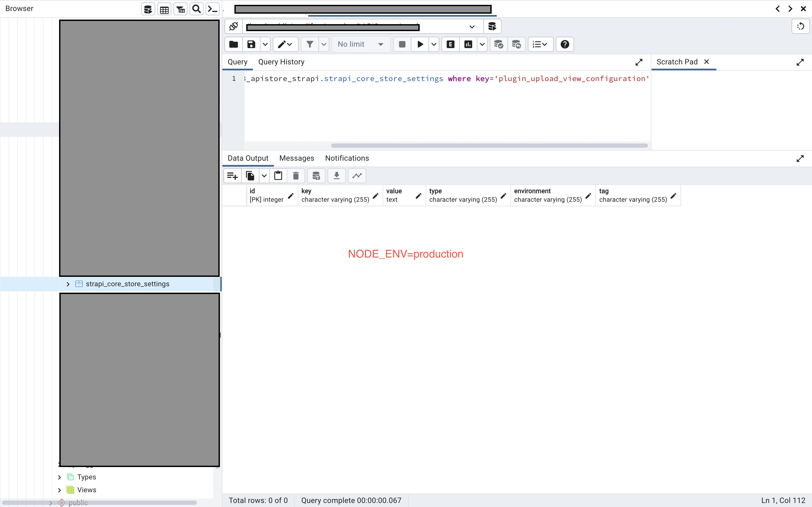Switch to the Query History tab
Screen dimensions: 812x507
pyautogui.click(x=281, y=62)
